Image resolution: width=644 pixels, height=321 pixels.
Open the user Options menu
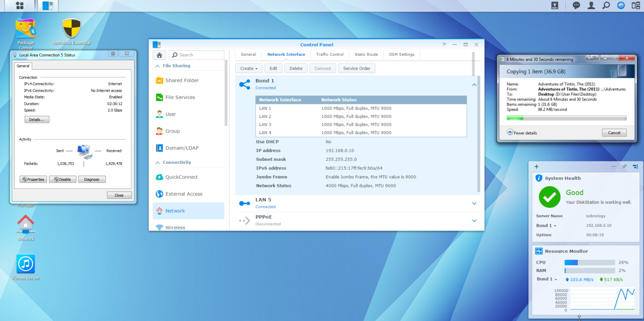(592, 5)
